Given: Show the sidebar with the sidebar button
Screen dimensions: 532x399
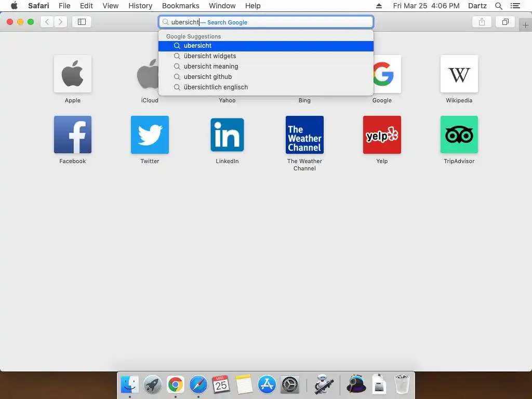Looking at the screenshot, I should [x=82, y=22].
